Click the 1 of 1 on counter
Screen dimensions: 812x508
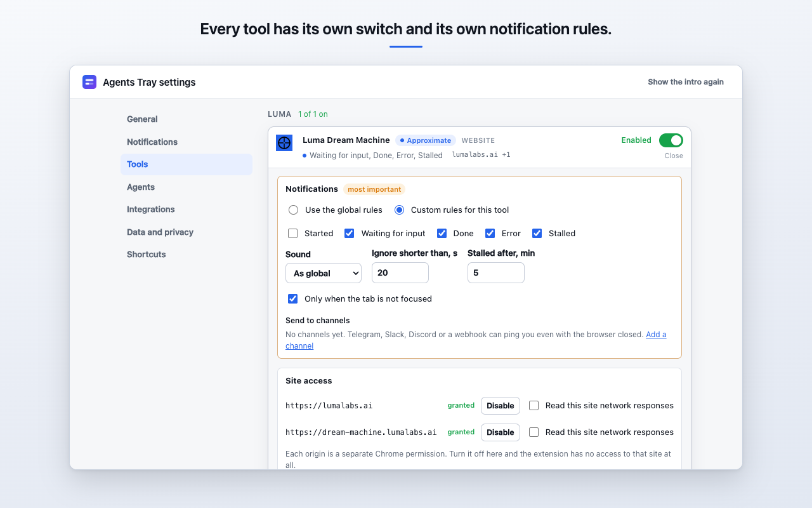[x=313, y=114]
